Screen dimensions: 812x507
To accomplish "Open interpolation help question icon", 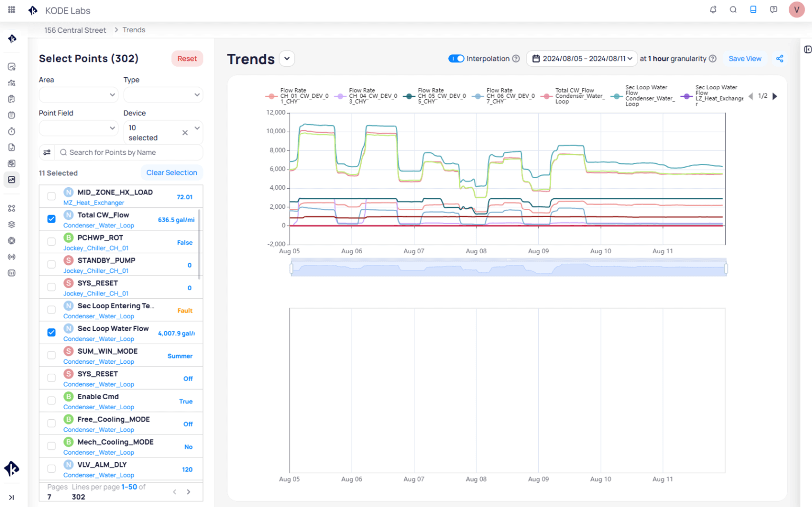I will pyautogui.click(x=516, y=59).
